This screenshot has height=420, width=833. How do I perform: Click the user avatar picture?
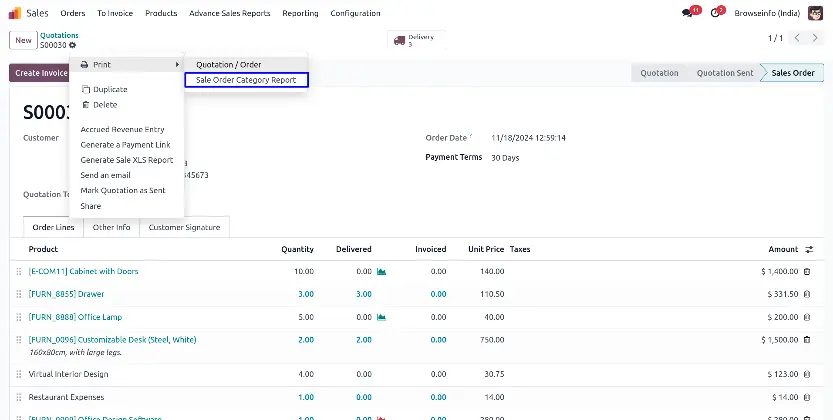click(x=814, y=13)
